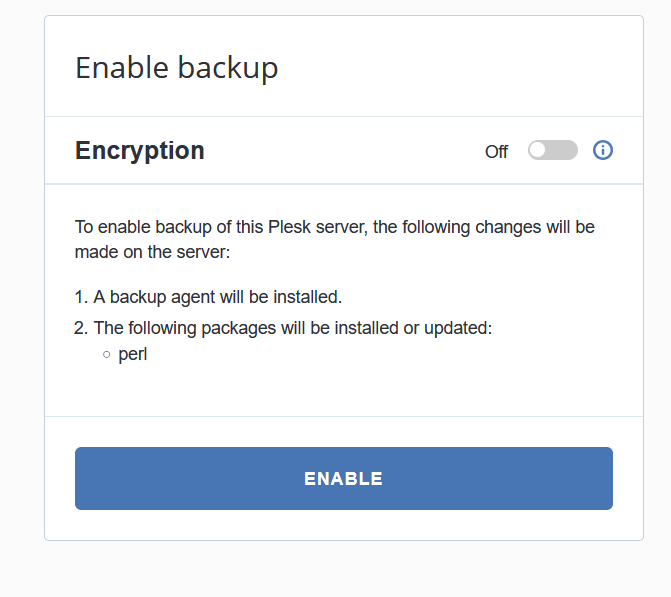Screen dimensions: 671x597
Task: Open encryption help via the circled i icon
Action: point(602,150)
